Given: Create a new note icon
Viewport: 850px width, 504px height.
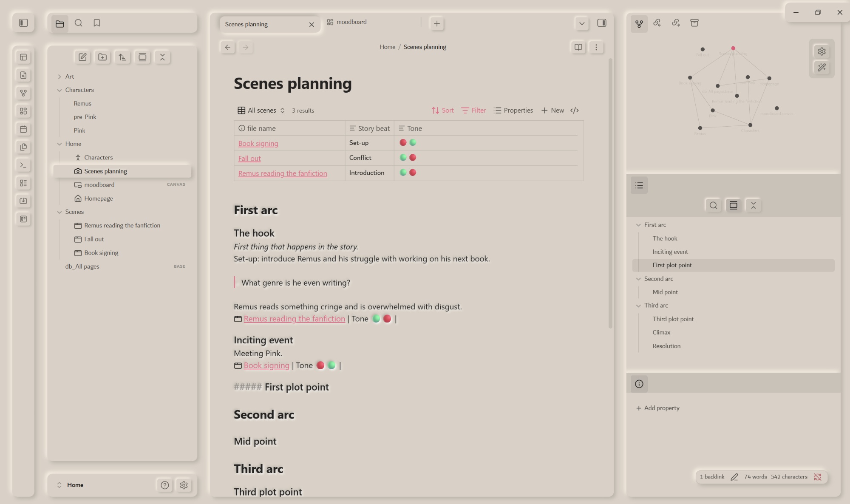Looking at the screenshot, I should tap(82, 57).
